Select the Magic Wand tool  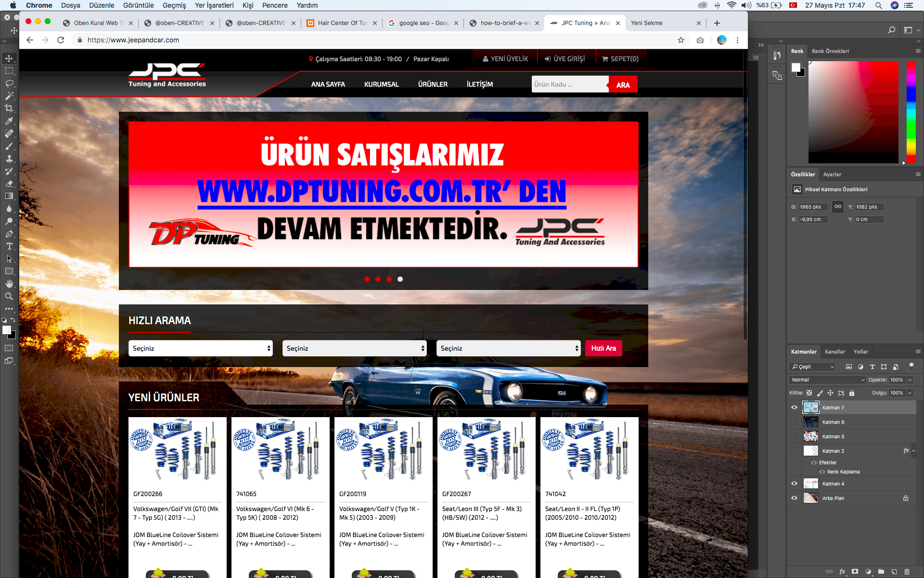[9, 96]
